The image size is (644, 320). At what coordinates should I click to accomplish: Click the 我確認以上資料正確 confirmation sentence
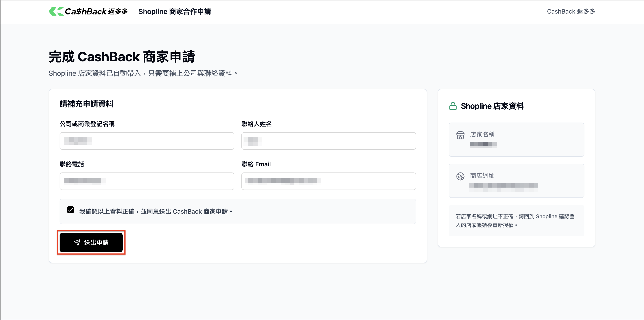point(156,212)
